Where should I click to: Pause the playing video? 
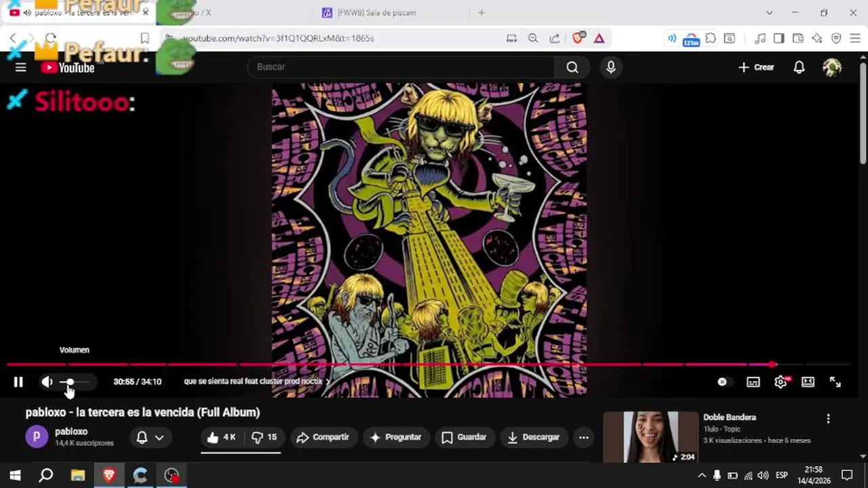pyautogui.click(x=18, y=382)
